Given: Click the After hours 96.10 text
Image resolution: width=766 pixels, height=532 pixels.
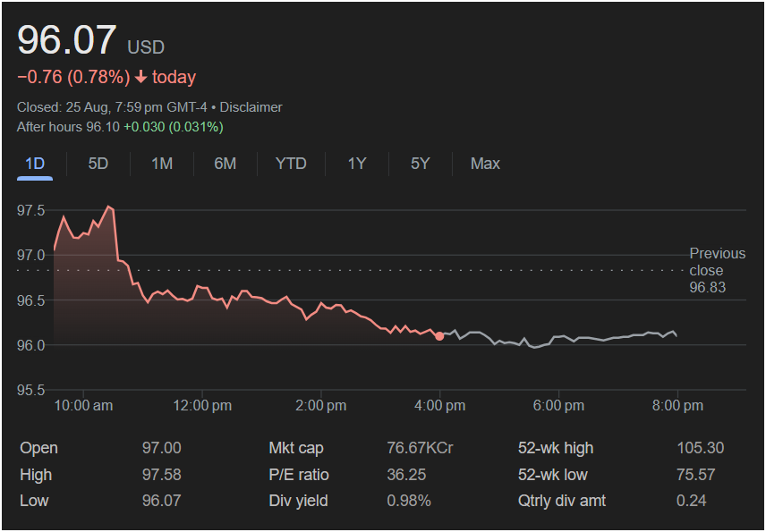Looking at the screenshot, I should point(68,127).
